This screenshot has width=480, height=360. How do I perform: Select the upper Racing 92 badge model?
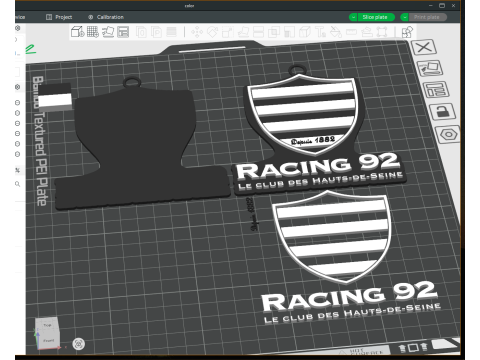pyautogui.click(x=318, y=130)
